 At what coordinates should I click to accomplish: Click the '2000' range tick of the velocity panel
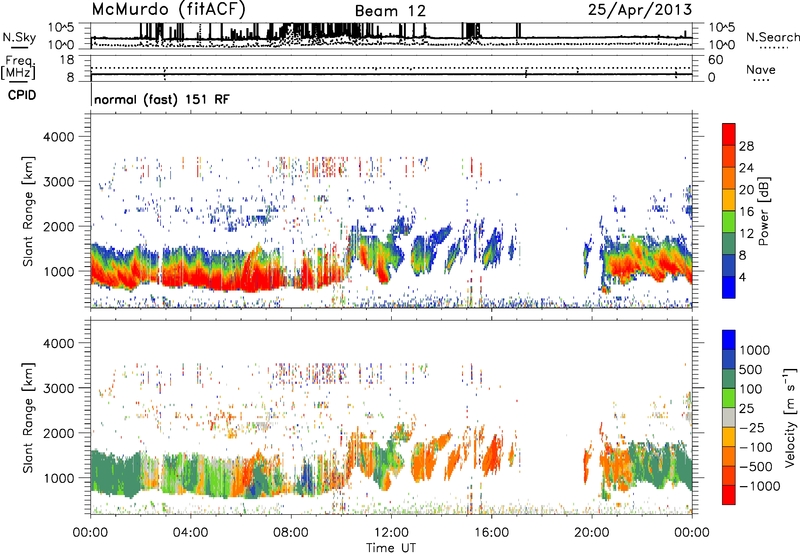click(58, 433)
